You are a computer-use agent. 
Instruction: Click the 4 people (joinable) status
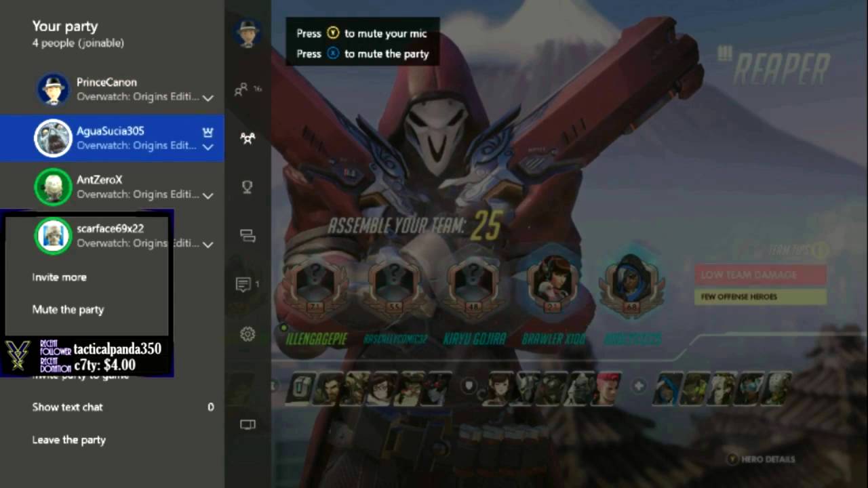click(78, 43)
